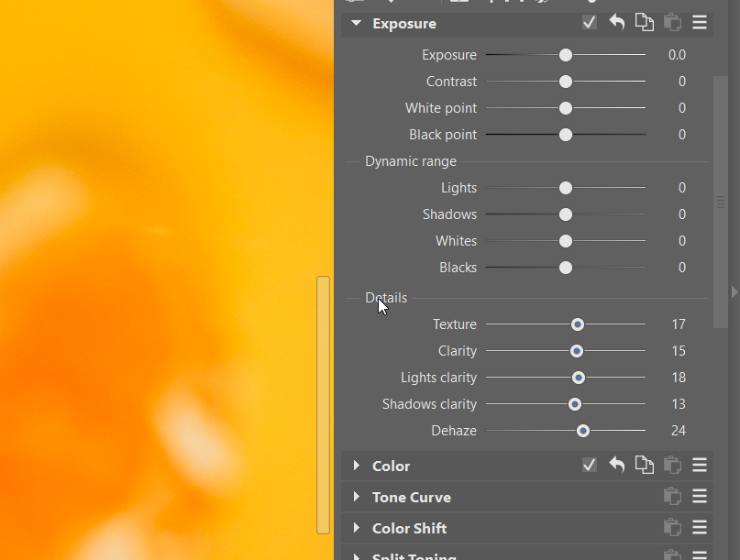Expand the Color section
This screenshot has width=740, height=560.
[356, 466]
